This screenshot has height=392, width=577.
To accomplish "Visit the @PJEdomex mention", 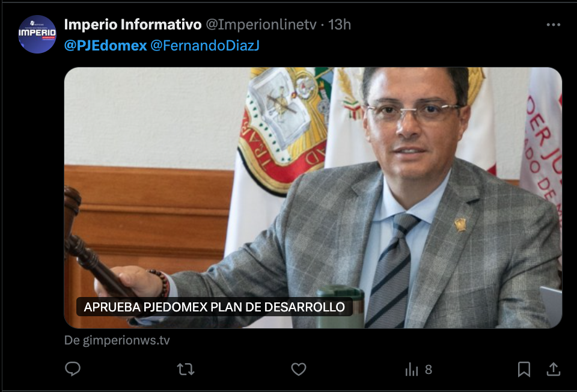I will pyautogui.click(x=106, y=45).
